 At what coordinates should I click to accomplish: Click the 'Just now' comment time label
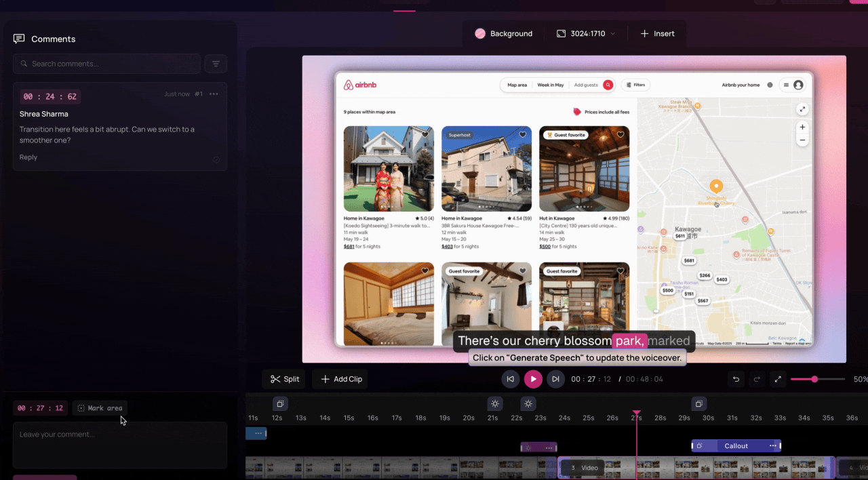click(177, 94)
